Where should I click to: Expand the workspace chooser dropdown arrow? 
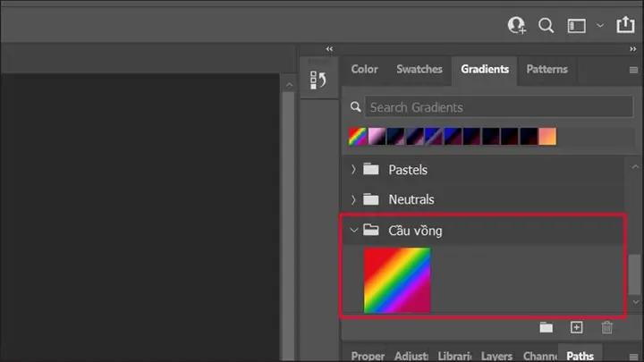(x=600, y=25)
